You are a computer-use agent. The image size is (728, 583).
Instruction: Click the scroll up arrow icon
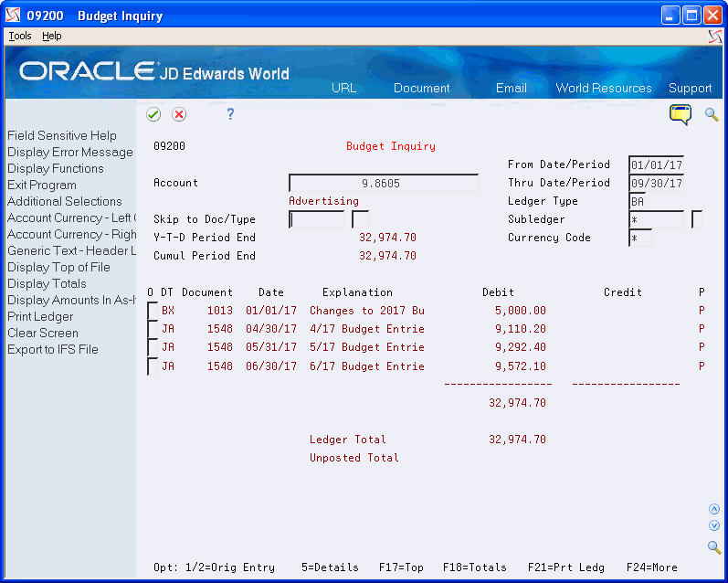click(x=714, y=509)
